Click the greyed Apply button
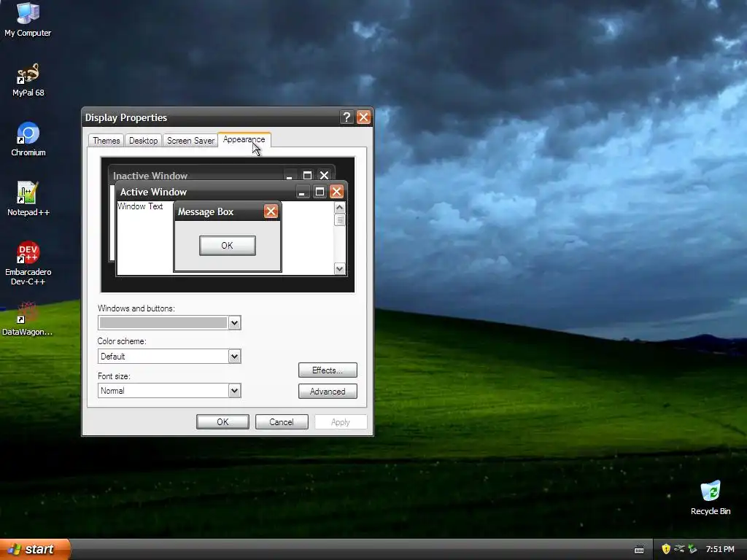 pyautogui.click(x=340, y=422)
